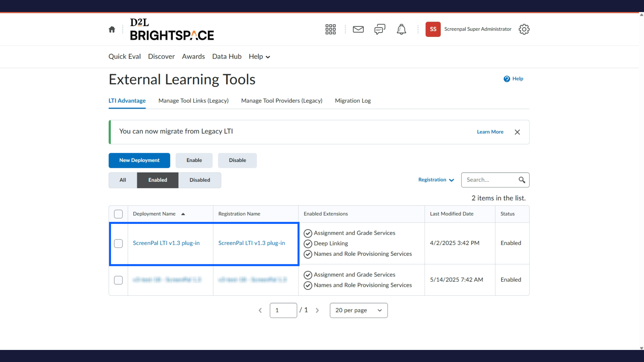
Task: Select all deployments checkbox in header
Action: [x=118, y=214]
